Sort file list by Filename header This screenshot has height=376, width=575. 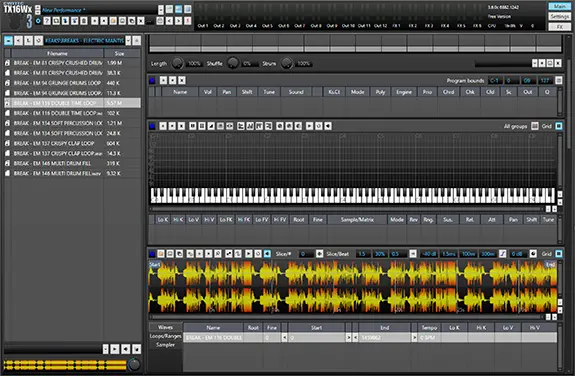[57, 54]
